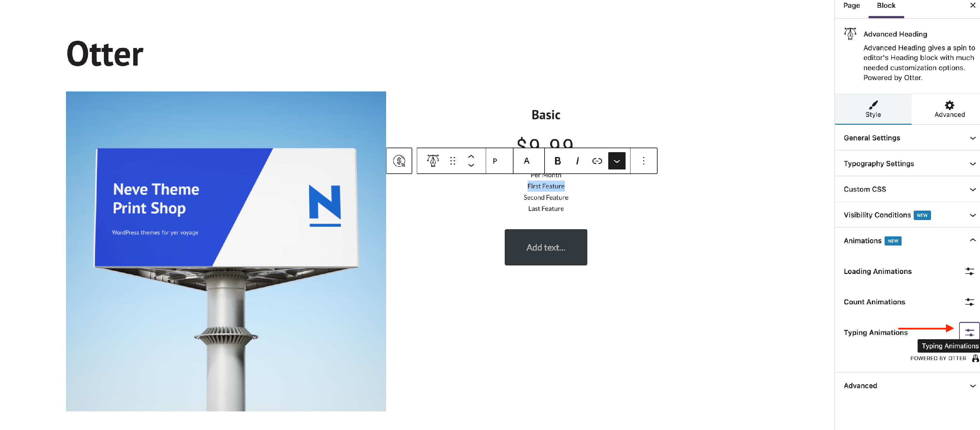
Task: Toggle Loading Animations settings
Action: pos(969,271)
